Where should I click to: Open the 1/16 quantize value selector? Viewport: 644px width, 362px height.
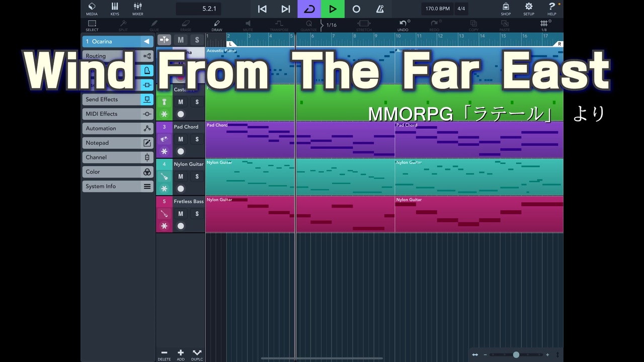[332, 25]
